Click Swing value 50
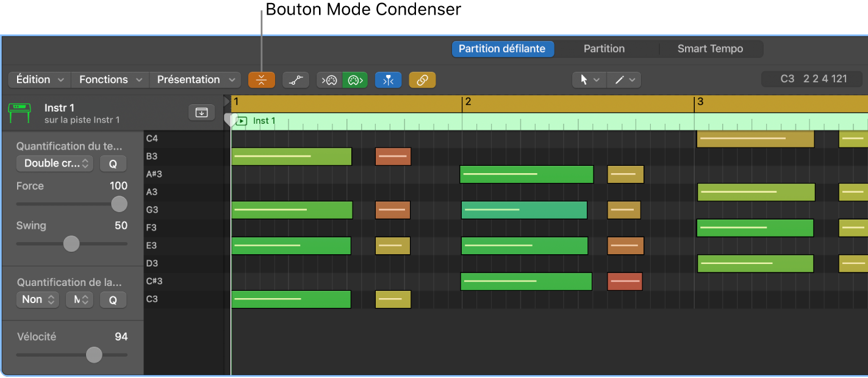The image size is (868, 378). click(121, 226)
